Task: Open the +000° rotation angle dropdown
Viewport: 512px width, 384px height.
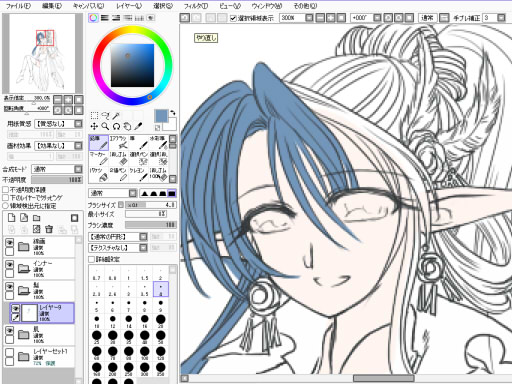Action: (377, 18)
